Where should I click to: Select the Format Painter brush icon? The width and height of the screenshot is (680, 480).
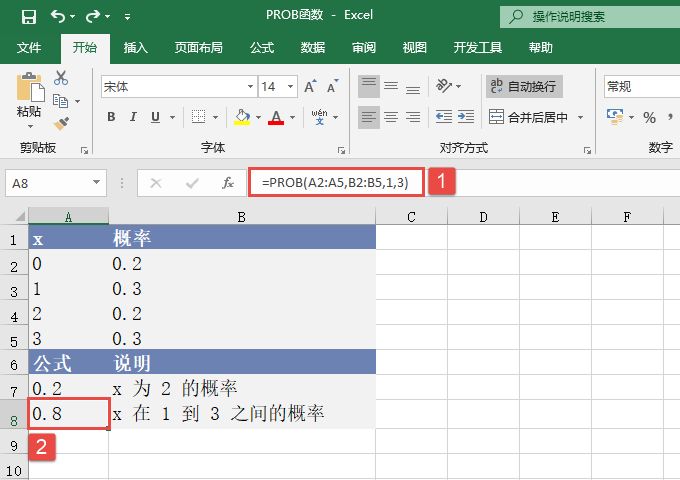[61, 123]
